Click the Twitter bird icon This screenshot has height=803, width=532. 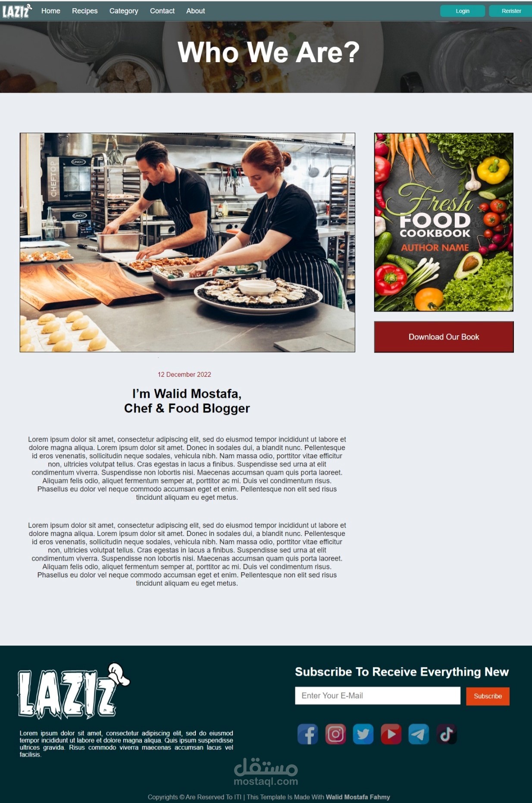363,734
